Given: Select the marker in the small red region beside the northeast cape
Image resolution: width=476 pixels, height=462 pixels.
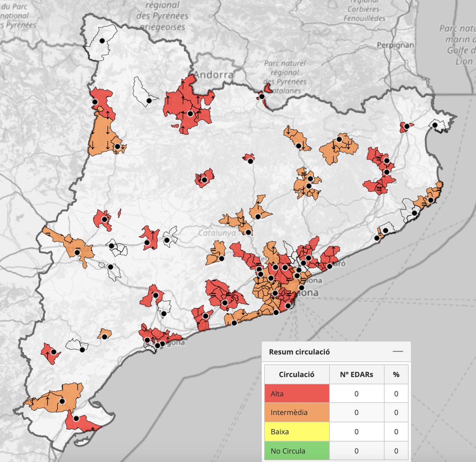Looking at the screenshot, I should [x=407, y=126].
